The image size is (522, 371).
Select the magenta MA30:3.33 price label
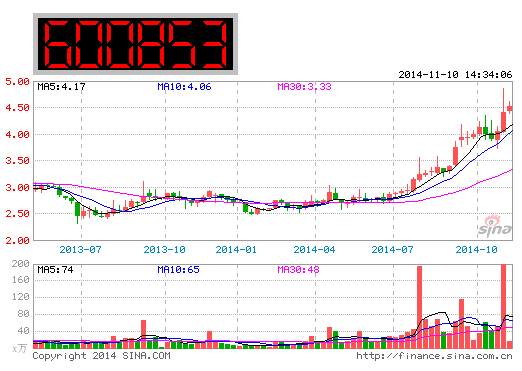304,87
